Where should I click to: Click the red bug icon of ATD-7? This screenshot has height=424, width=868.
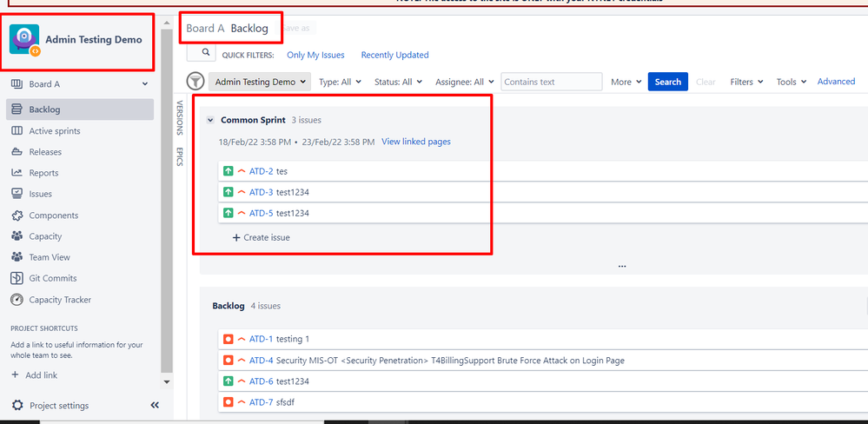pos(228,402)
